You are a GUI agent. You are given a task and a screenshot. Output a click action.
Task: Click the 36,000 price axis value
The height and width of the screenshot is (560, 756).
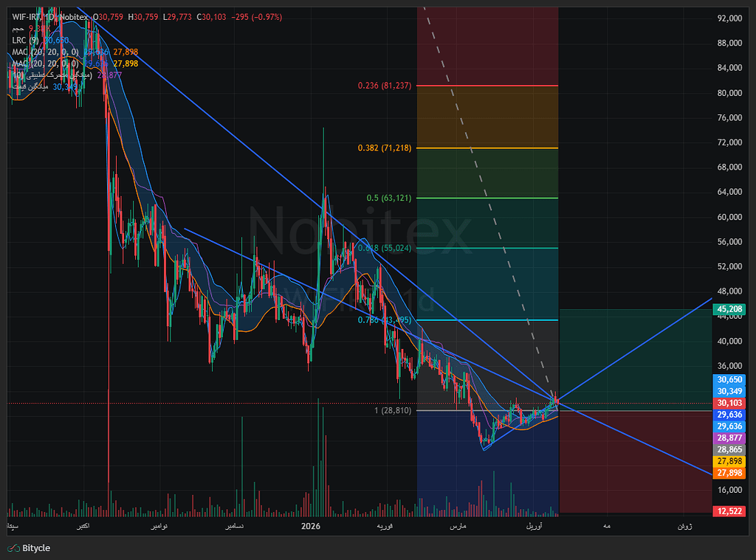(x=729, y=366)
